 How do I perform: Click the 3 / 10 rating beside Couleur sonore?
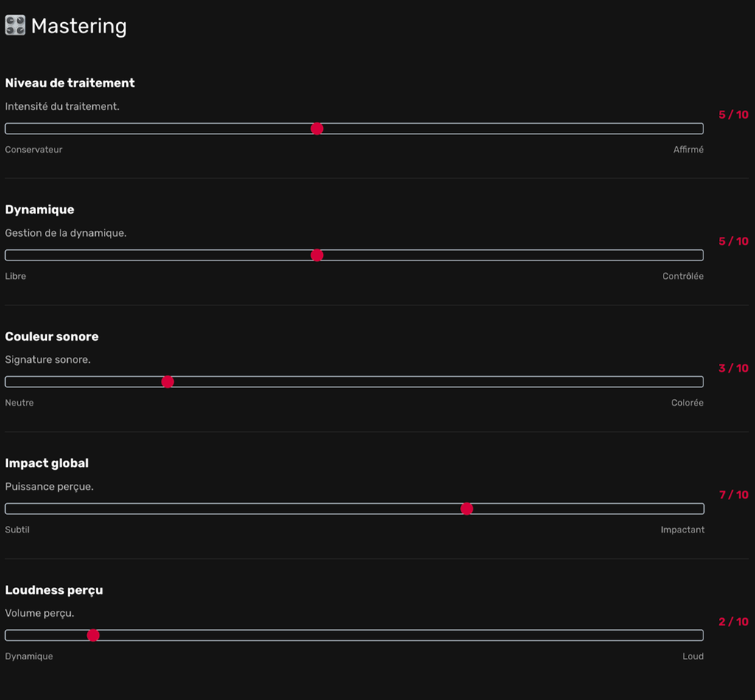pos(733,367)
